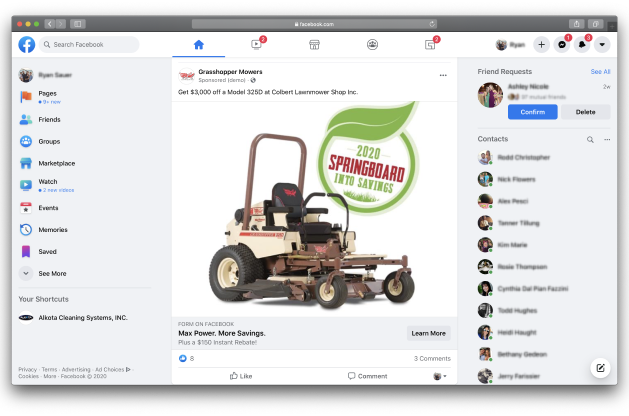
Task: Open the post options ellipsis menu
Action: (x=443, y=75)
